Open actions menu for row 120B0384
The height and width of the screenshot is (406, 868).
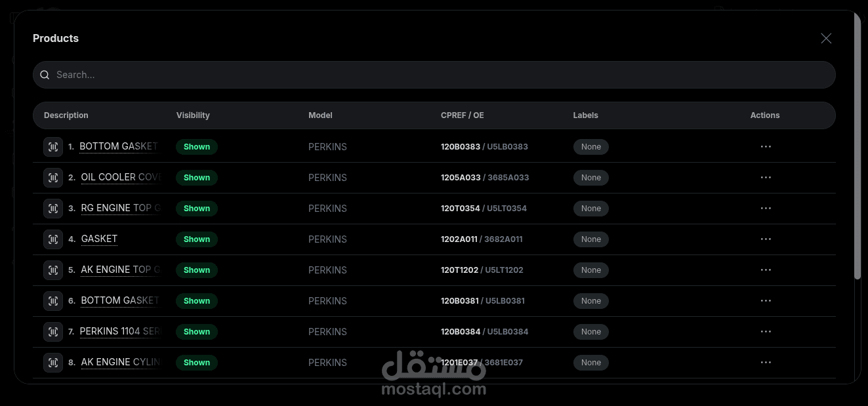[x=766, y=332]
